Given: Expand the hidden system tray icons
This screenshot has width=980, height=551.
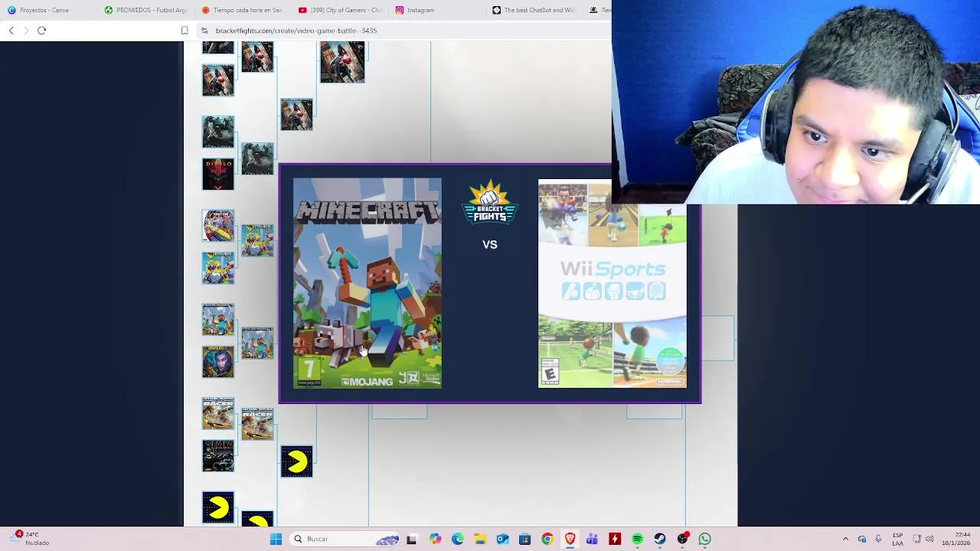Looking at the screenshot, I should tap(845, 539).
